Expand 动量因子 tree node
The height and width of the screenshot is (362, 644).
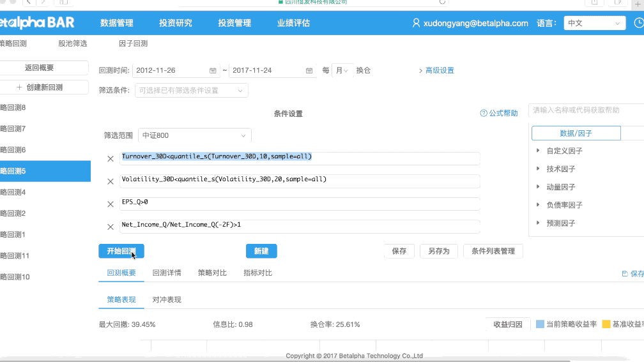[x=538, y=186]
